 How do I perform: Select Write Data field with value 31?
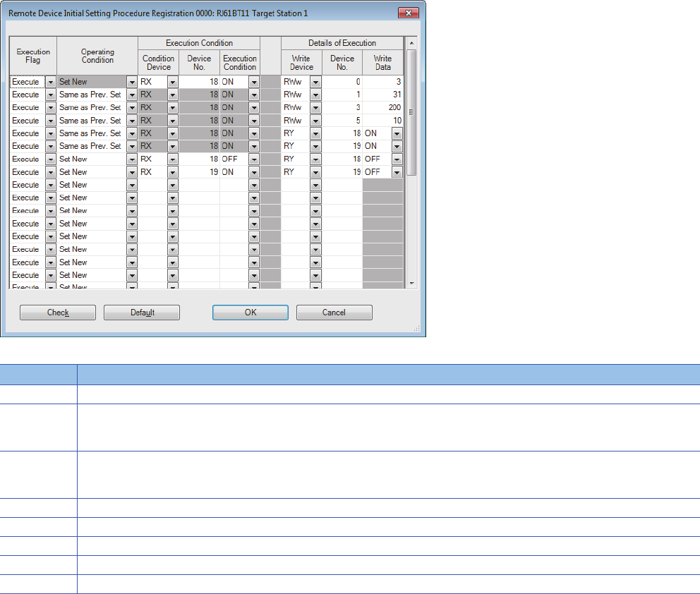pyautogui.click(x=382, y=95)
